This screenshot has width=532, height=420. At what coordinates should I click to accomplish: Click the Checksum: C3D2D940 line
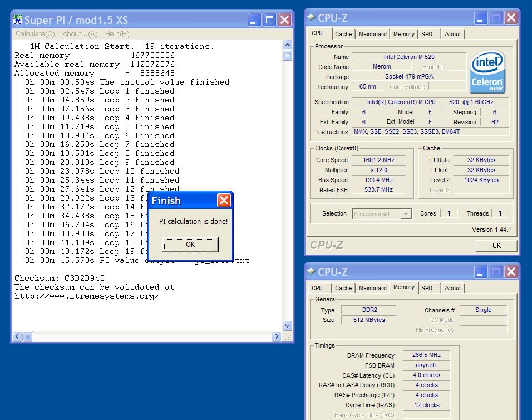(60, 278)
